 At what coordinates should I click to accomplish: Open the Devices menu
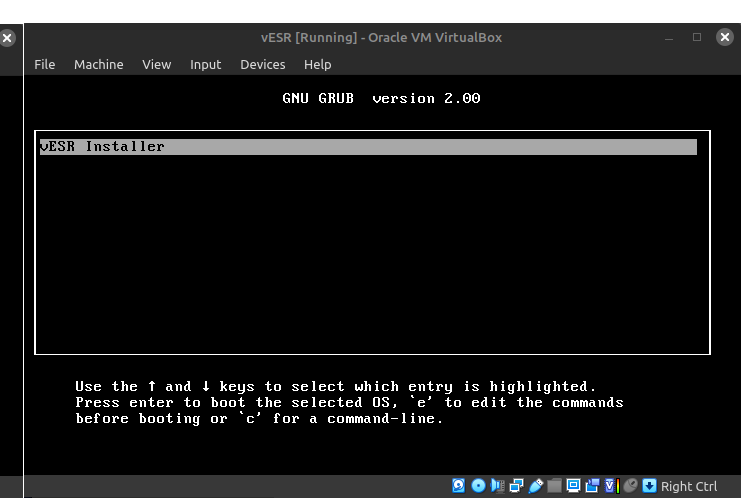[262, 64]
